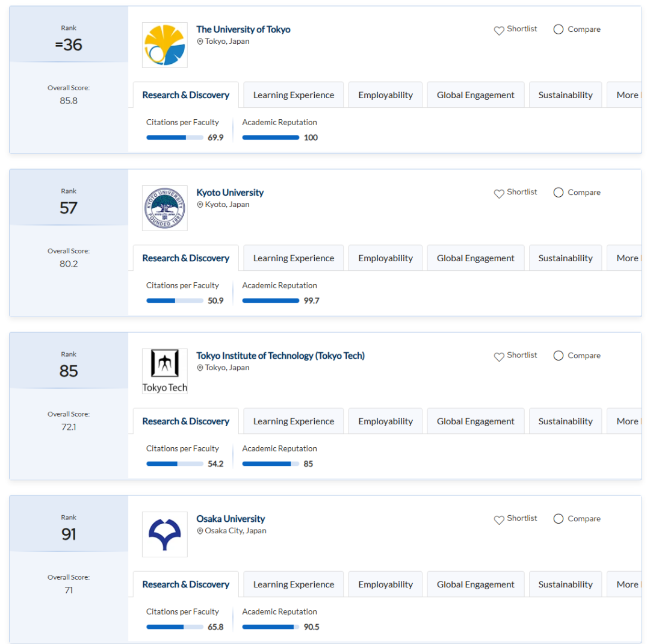Image resolution: width=650 pixels, height=644 pixels.
Task: Click the Kyoto, Japan location text
Action: (227, 205)
